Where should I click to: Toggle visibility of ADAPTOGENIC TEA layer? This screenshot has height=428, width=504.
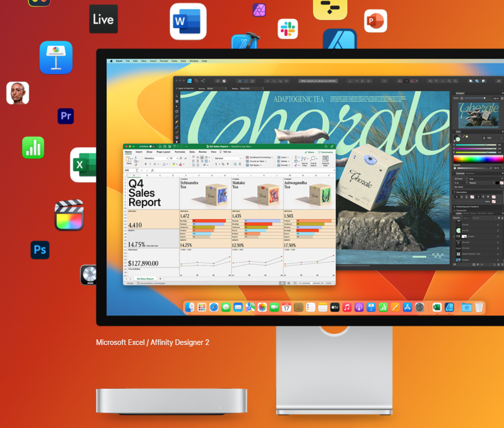pos(498,254)
